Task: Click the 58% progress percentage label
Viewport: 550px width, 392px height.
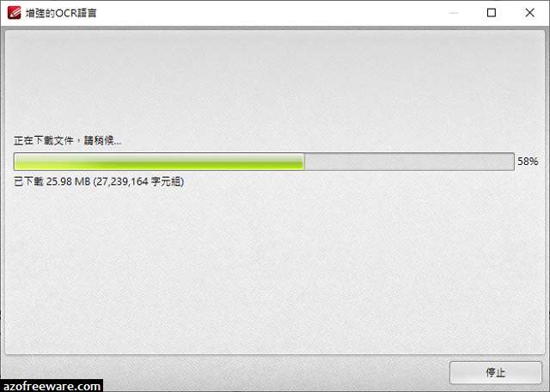Action: pyautogui.click(x=528, y=162)
